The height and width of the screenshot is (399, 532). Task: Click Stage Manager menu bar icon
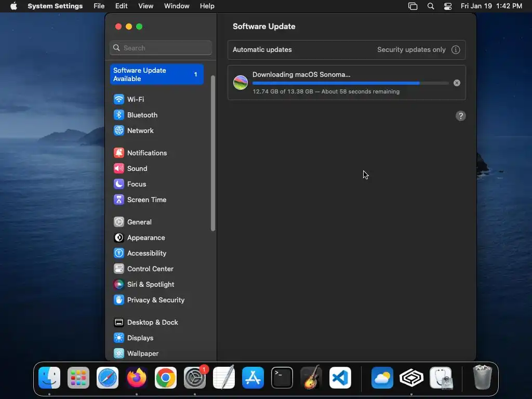pos(413,6)
